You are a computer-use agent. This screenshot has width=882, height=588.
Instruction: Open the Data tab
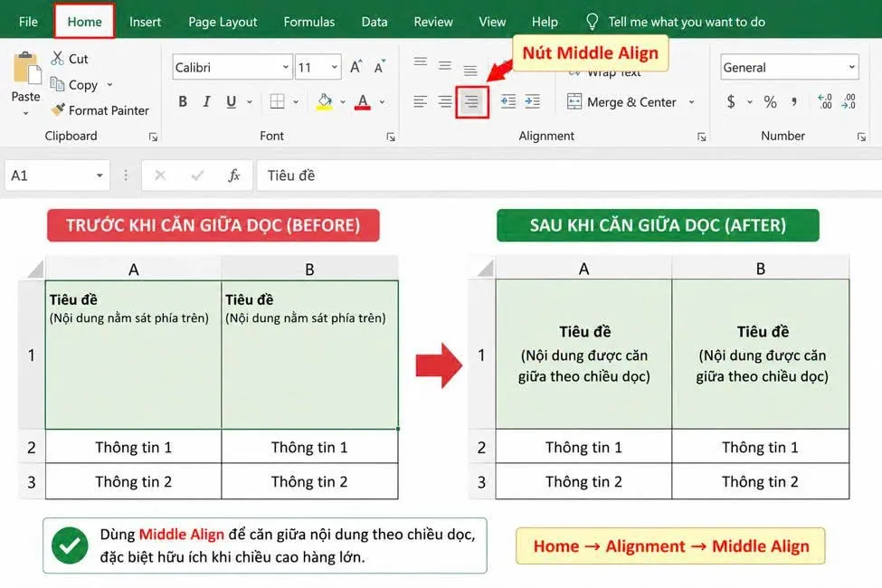(x=375, y=22)
